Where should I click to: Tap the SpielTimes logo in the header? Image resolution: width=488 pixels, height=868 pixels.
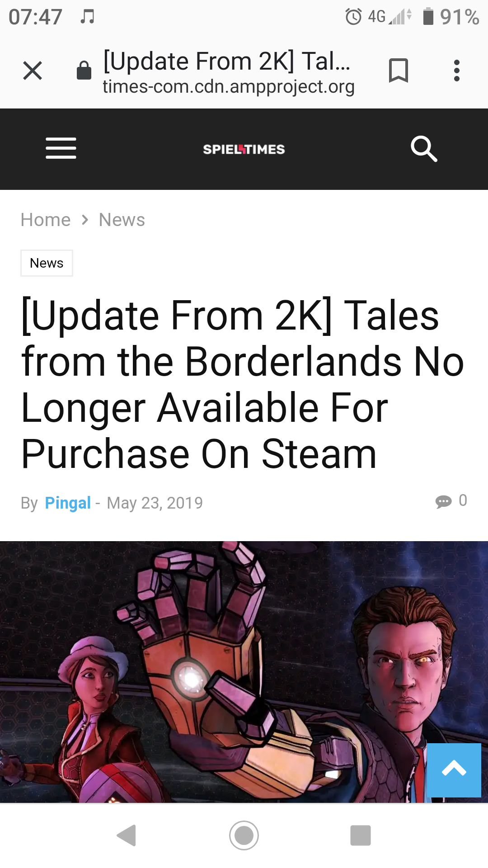[x=244, y=149]
